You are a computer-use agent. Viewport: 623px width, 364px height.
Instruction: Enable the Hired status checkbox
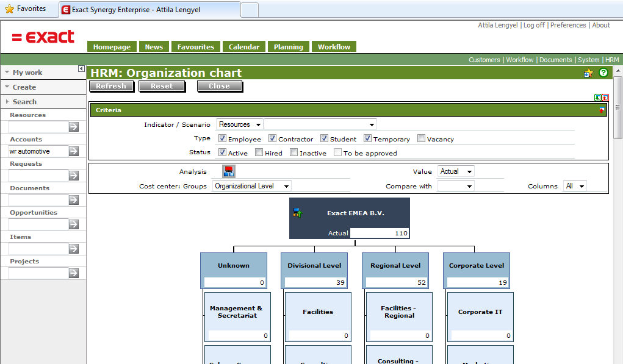[259, 152]
